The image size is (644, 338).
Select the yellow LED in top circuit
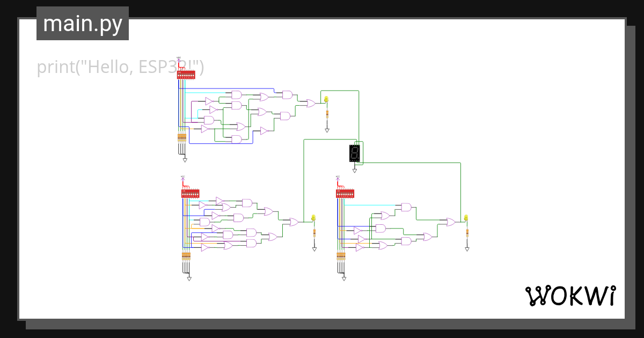click(x=326, y=99)
